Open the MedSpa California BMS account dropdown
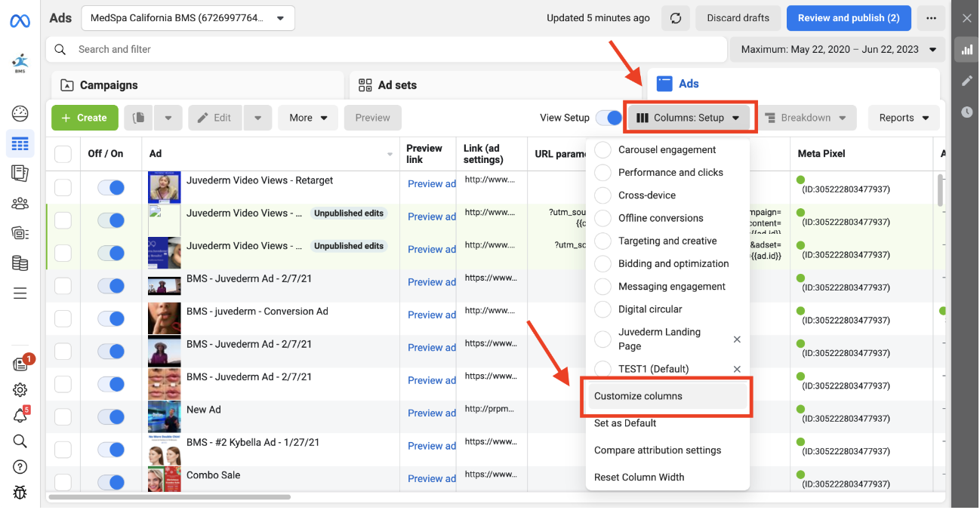The width and height of the screenshot is (980, 510). [x=188, y=18]
